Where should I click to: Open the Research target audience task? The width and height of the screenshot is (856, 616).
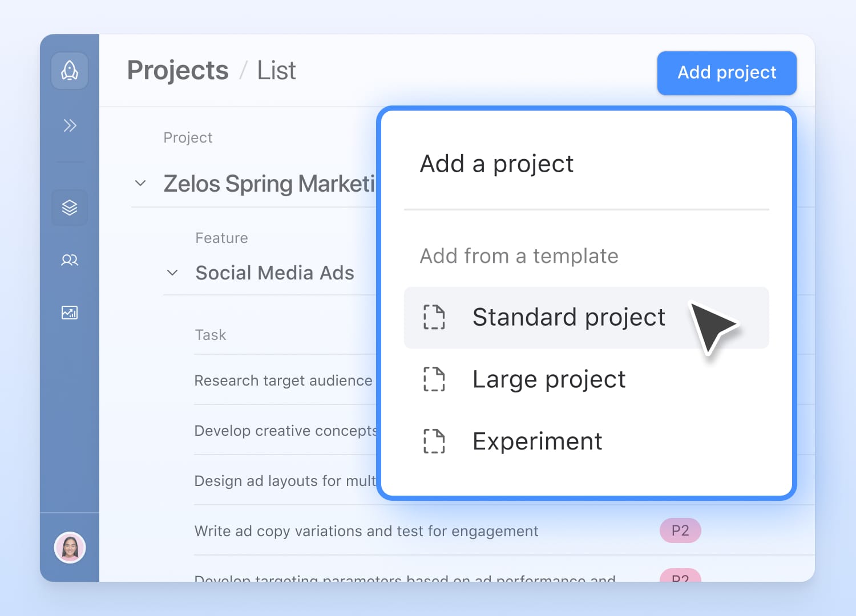coord(283,380)
